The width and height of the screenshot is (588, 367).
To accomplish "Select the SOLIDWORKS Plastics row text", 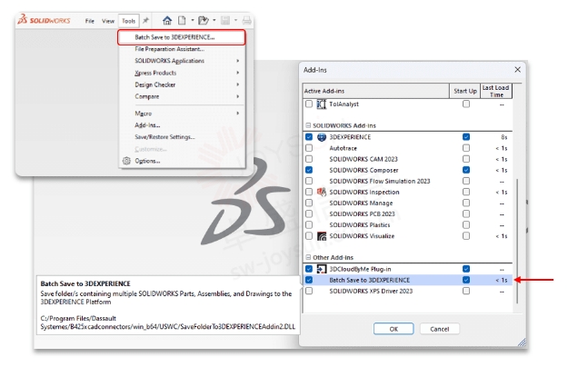I will 360,225.
